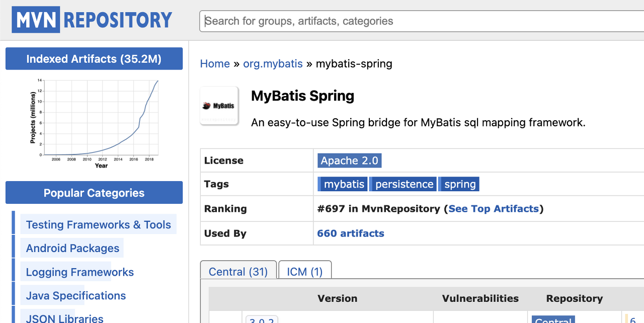The height and width of the screenshot is (323, 644).
Task: Open the Logging Frameworks category
Action: 80,272
